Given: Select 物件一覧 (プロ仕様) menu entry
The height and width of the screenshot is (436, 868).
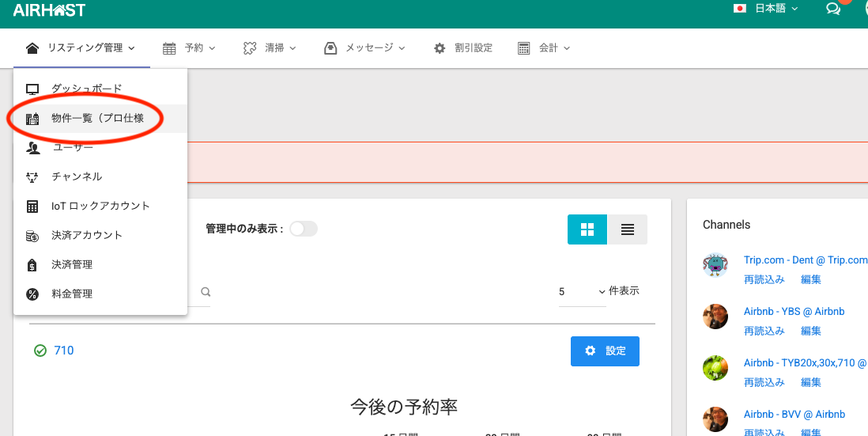Looking at the screenshot, I should click(97, 119).
